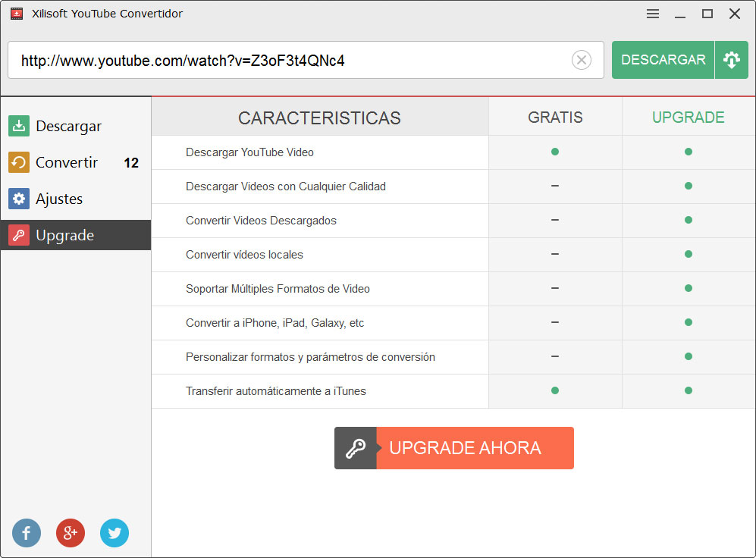Click the Xilisoft app logo icon
Image resolution: width=756 pixels, height=558 pixels.
17,14
